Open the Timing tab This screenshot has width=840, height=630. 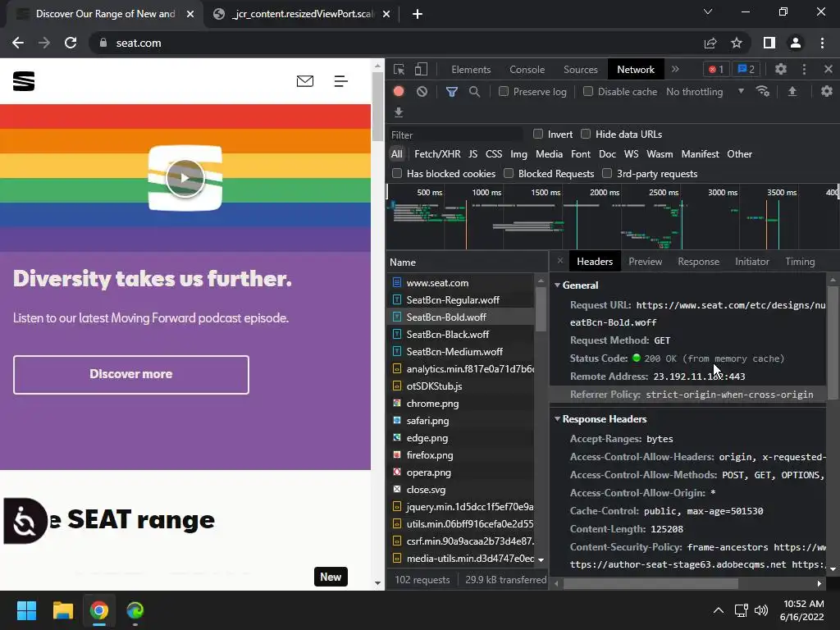[x=800, y=262]
